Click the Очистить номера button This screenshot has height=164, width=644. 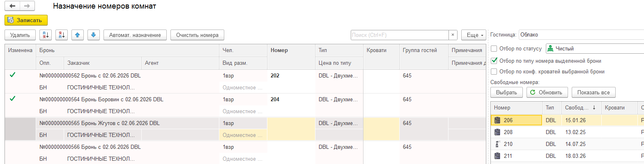[x=198, y=35]
